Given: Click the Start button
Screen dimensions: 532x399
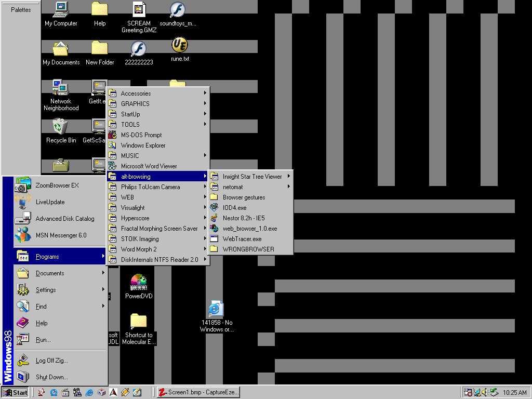Looking at the screenshot, I should click(15, 392).
